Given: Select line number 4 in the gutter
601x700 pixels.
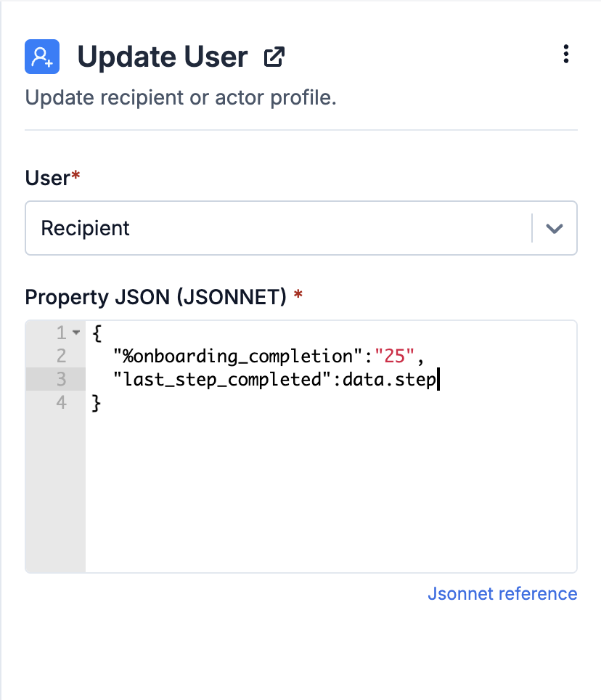Looking at the screenshot, I should (x=62, y=402).
